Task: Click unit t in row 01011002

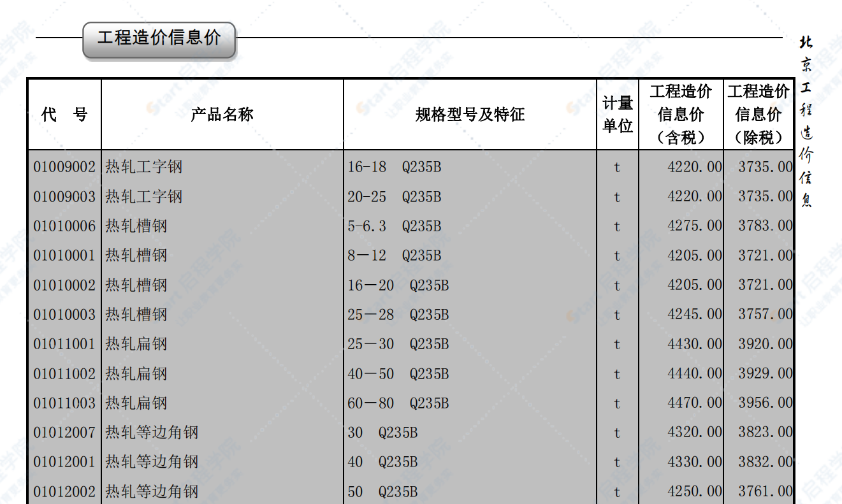Action: [x=617, y=375]
